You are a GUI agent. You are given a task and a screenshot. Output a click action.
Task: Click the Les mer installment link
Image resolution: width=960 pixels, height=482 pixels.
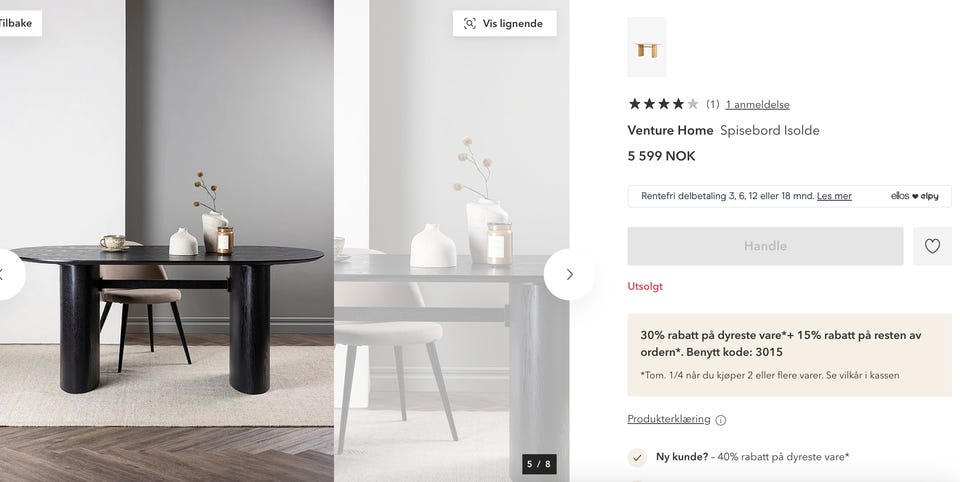[x=834, y=196]
